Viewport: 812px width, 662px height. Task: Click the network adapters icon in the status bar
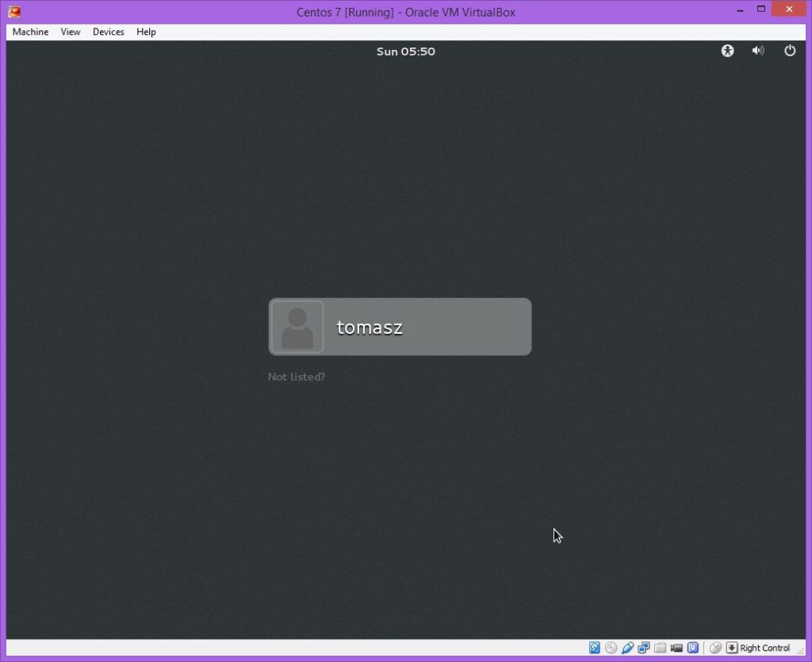coord(643,648)
